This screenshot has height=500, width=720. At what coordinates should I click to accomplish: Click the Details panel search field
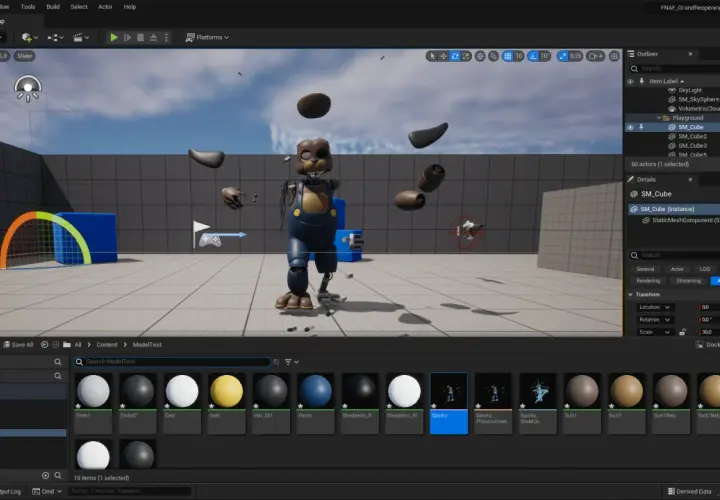(675, 255)
